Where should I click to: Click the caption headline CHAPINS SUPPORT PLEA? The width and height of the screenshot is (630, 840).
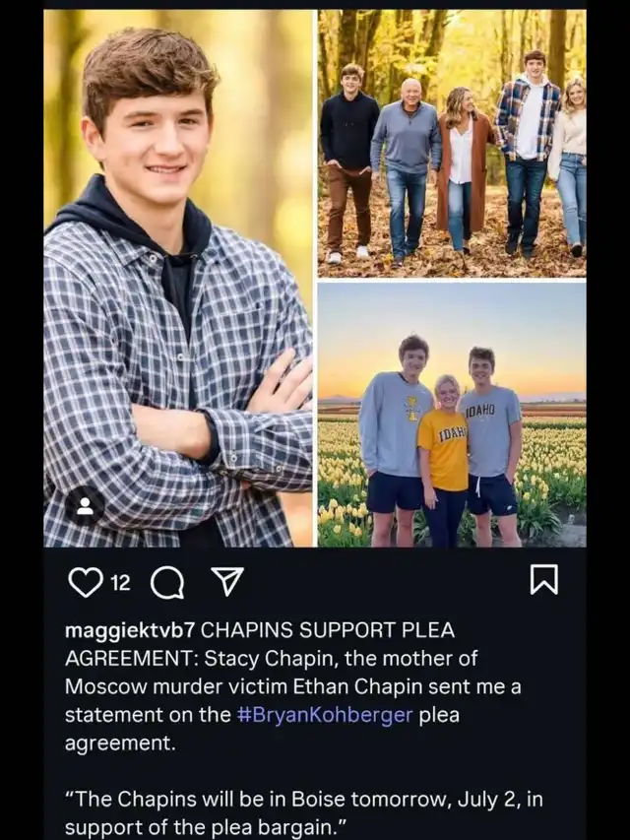point(328,630)
